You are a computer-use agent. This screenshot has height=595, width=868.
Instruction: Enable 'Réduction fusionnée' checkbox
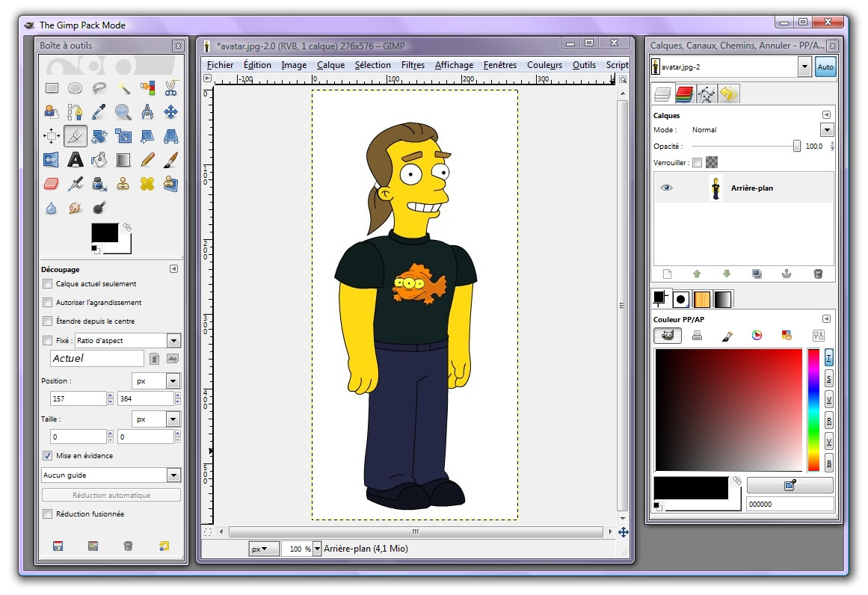point(48,514)
